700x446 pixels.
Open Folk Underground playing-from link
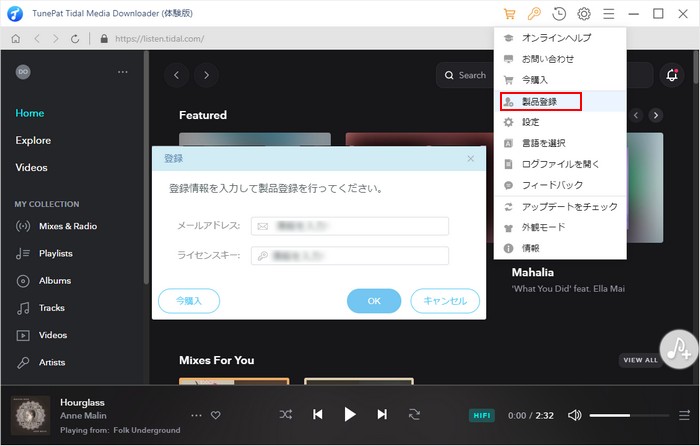147,430
